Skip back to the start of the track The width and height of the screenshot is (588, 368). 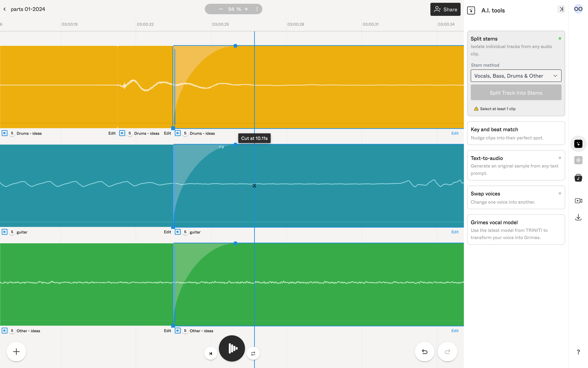point(210,353)
